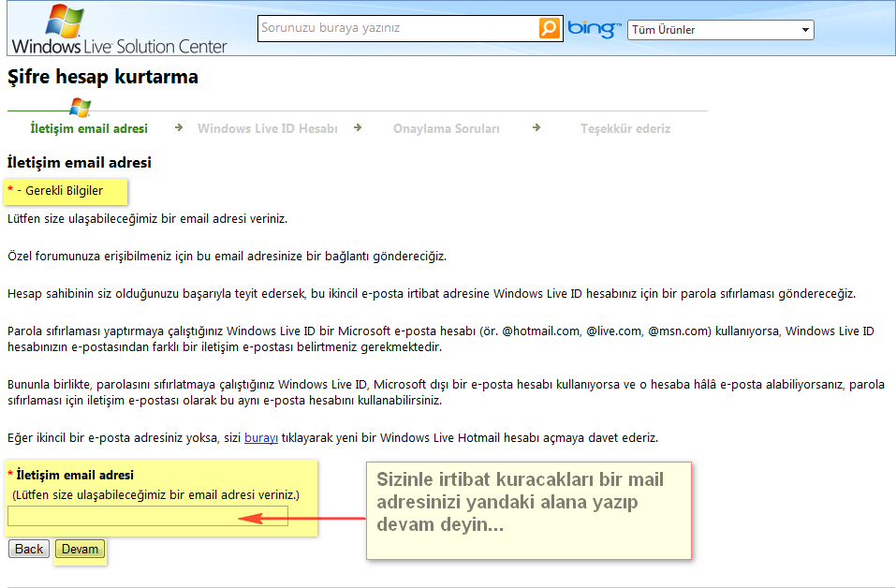Click the arrow after İletişim email adresi step
Image resolution: width=896 pixels, height=588 pixels.
(178, 127)
